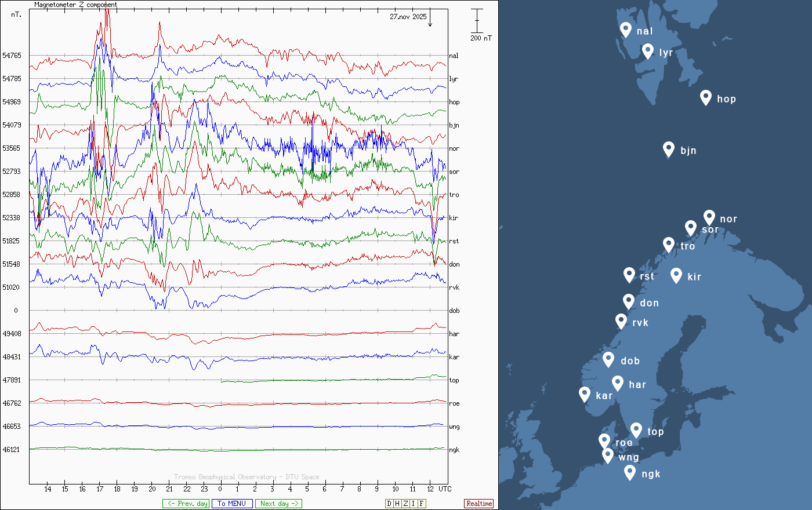Open the To MENU button
This screenshot has height=510, width=812.
point(232,504)
